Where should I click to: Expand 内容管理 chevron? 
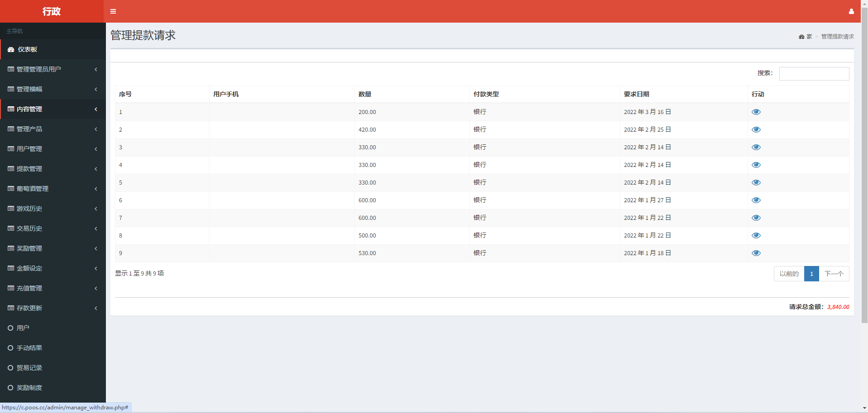click(x=96, y=109)
